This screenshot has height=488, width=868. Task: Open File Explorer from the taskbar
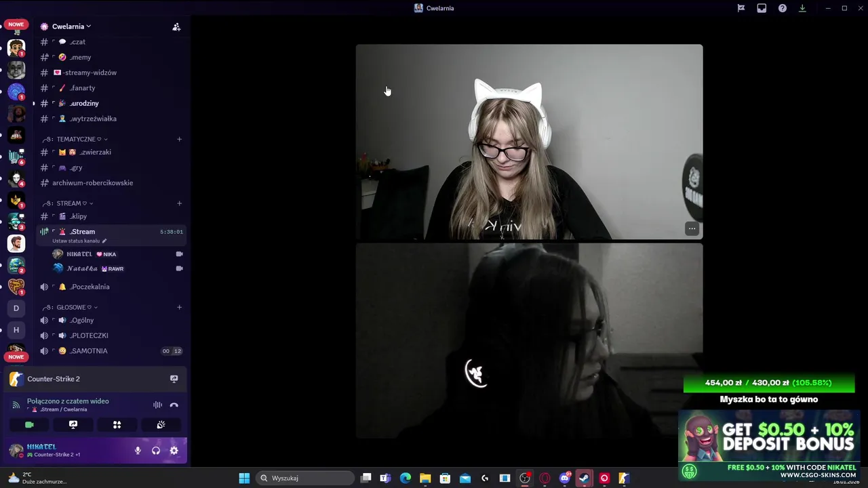pyautogui.click(x=425, y=479)
